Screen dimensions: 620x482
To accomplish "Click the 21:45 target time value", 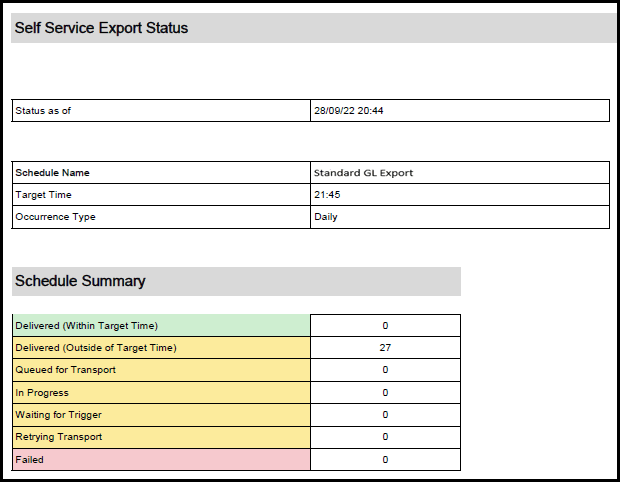I will [x=326, y=195].
